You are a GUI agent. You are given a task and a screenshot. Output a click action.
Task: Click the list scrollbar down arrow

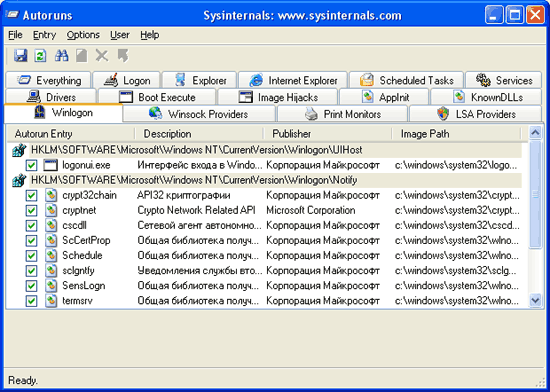pos(536,300)
